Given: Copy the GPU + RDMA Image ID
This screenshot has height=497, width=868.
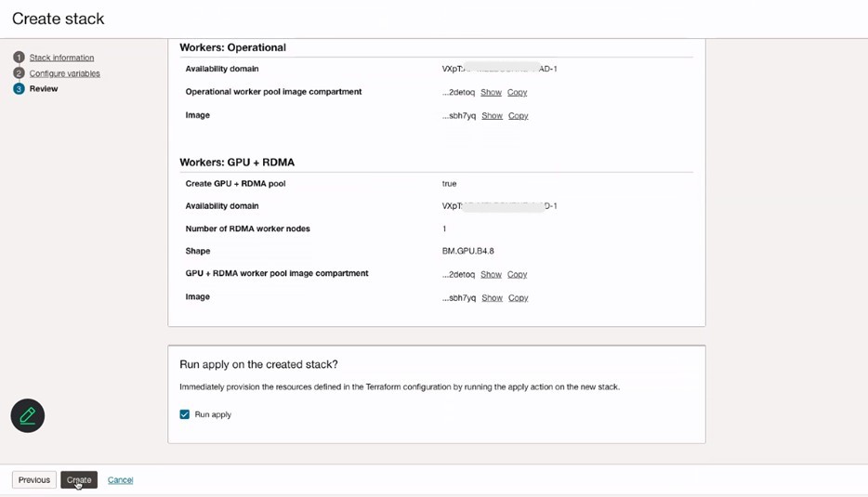Looking at the screenshot, I should pyautogui.click(x=518, y=298).
